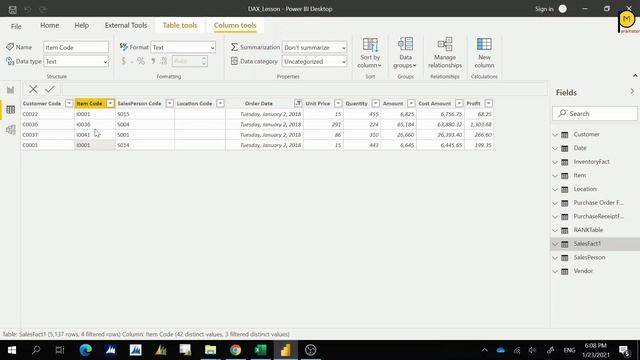
Task: Switch to Report view in sidebar
Action: [11, 90]
